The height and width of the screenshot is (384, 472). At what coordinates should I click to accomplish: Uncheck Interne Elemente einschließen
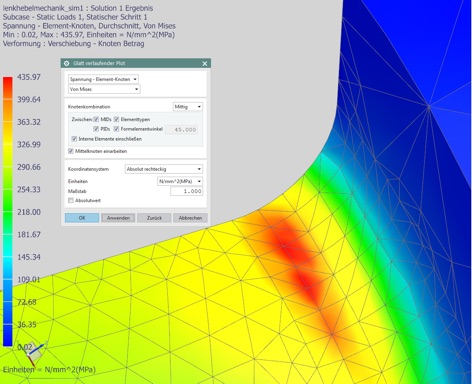[74, 139]
